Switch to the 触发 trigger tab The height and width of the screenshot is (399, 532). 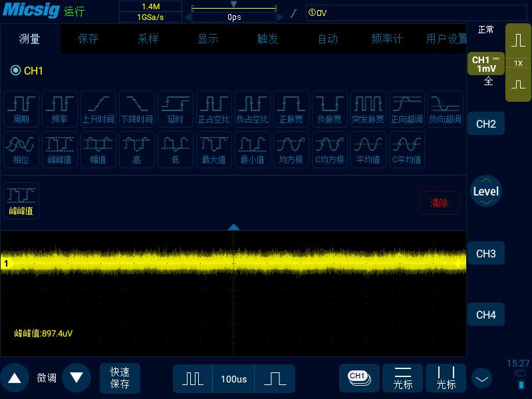268,39
